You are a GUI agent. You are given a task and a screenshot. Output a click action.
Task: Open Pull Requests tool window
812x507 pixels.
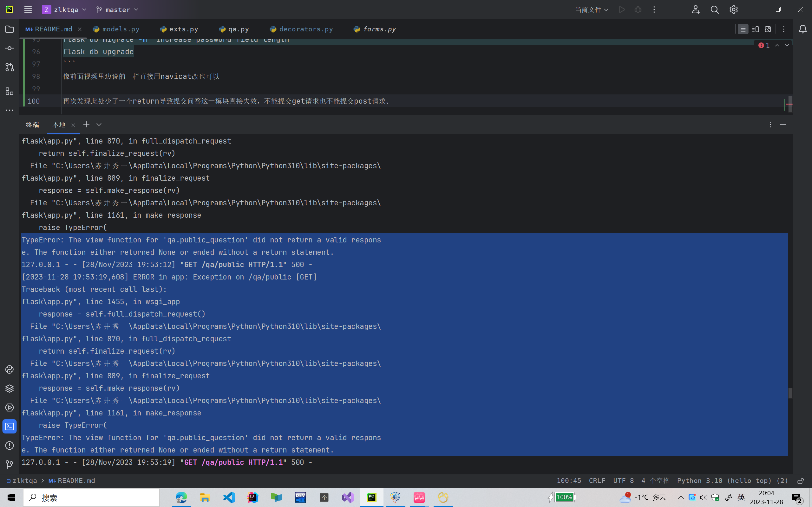(x=10, y=67)
